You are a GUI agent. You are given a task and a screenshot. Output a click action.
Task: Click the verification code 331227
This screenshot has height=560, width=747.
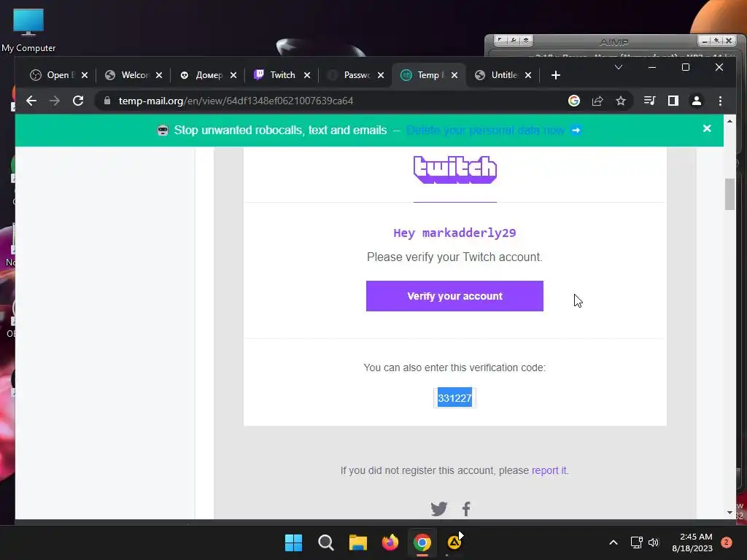tap(454, 398)
